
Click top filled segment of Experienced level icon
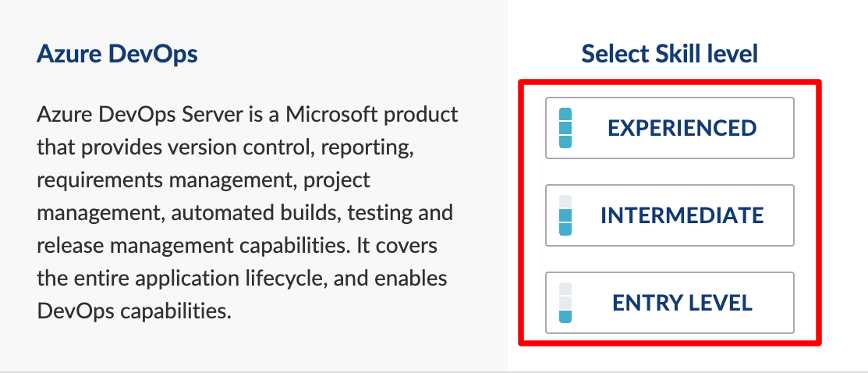(x=566, y=115)
